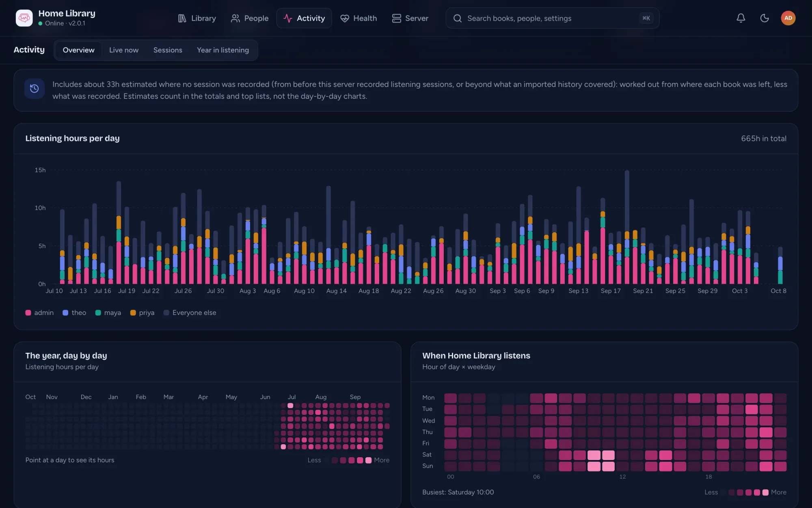This screenshot has height=508, width=812.
Task: Click the 'Busiest: Saturday 10:00' text
Action: 458,492
